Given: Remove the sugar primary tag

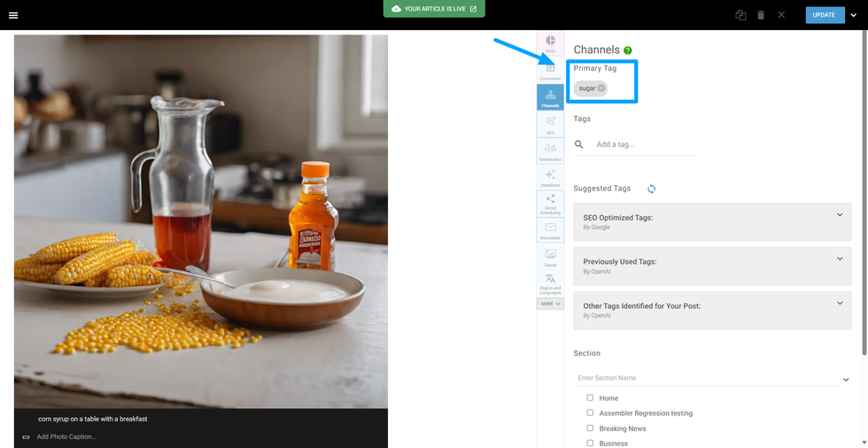Looking at the screenshot, I should (x=601, y=88).
